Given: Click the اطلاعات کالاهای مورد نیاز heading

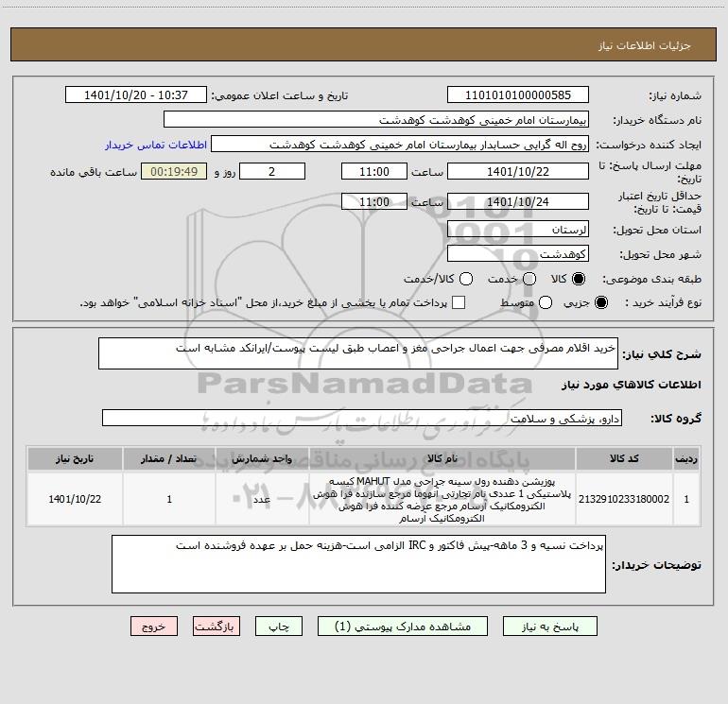Looking at the screenshot, I should [631, 385].
